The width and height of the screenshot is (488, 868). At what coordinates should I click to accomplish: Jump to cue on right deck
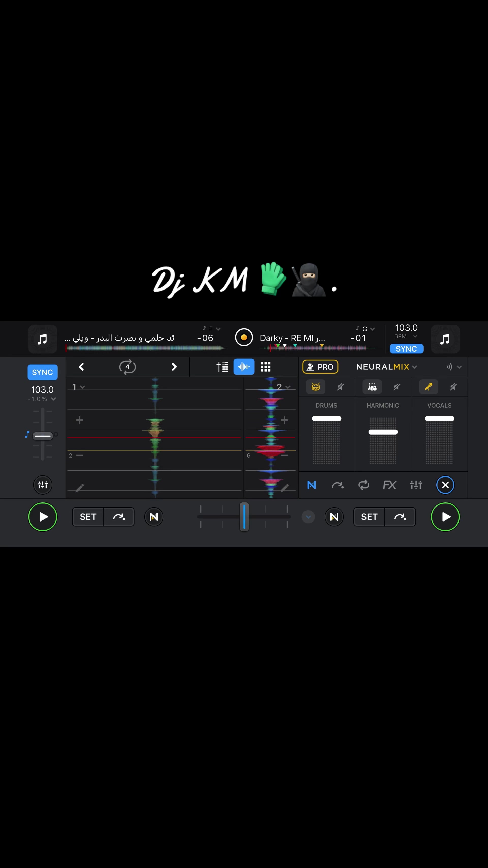pyautogui.click(x=400, y=517)
